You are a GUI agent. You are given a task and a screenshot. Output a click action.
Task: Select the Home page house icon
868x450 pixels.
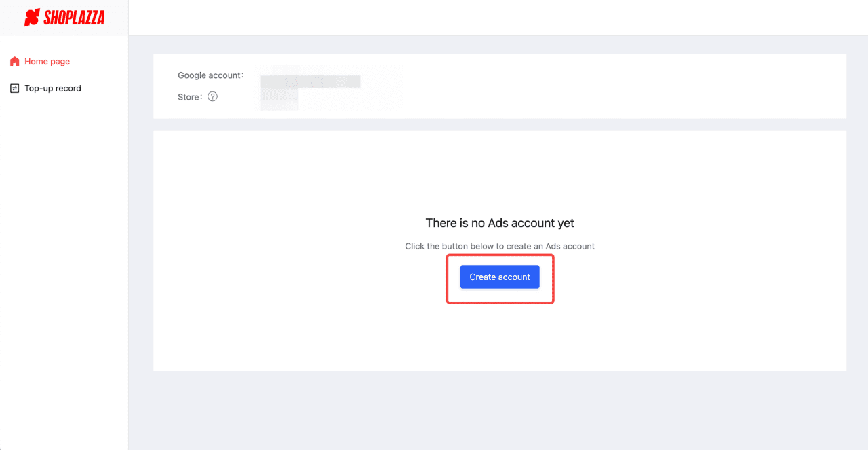click(x=15, y=62)
